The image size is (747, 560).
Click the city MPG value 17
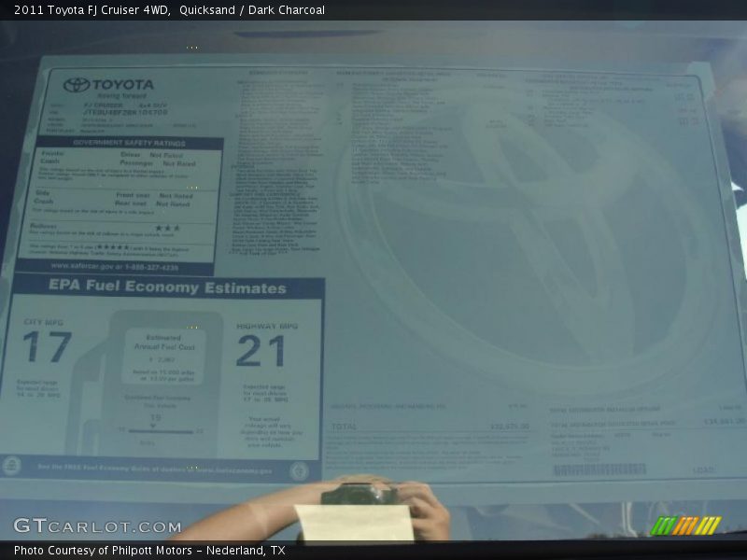[48, 346]
